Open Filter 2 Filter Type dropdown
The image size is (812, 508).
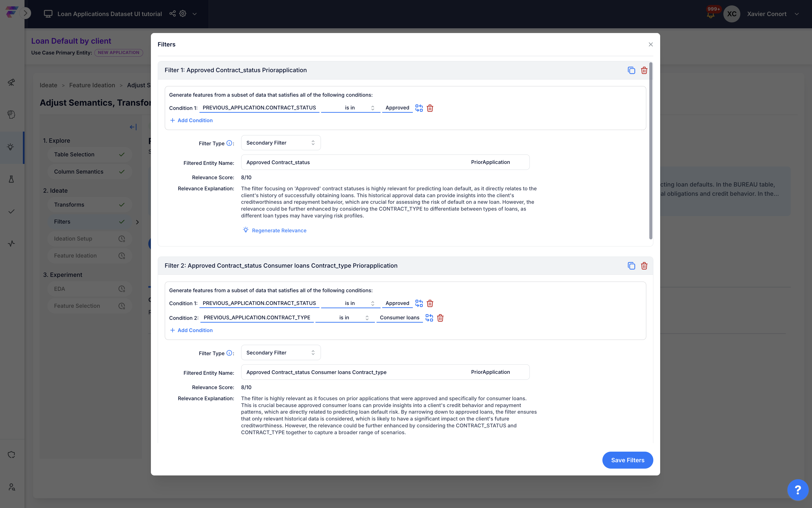pos(281,352)
